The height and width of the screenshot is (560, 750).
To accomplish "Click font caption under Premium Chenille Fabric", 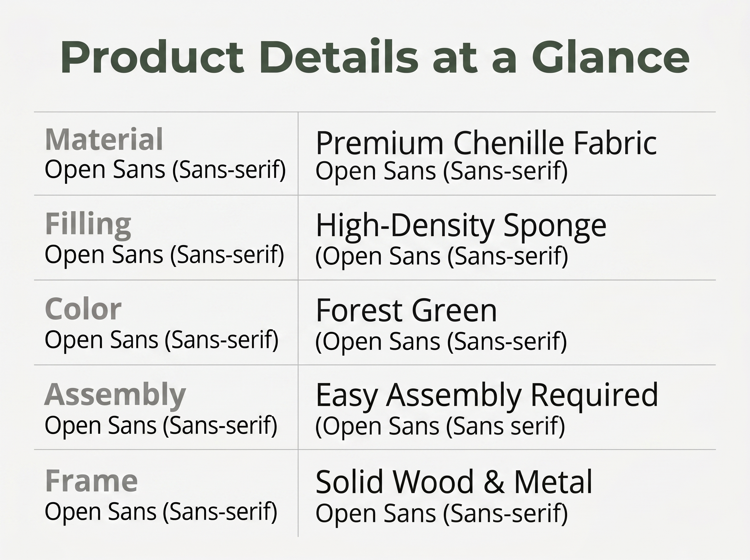I will [442, 172].
